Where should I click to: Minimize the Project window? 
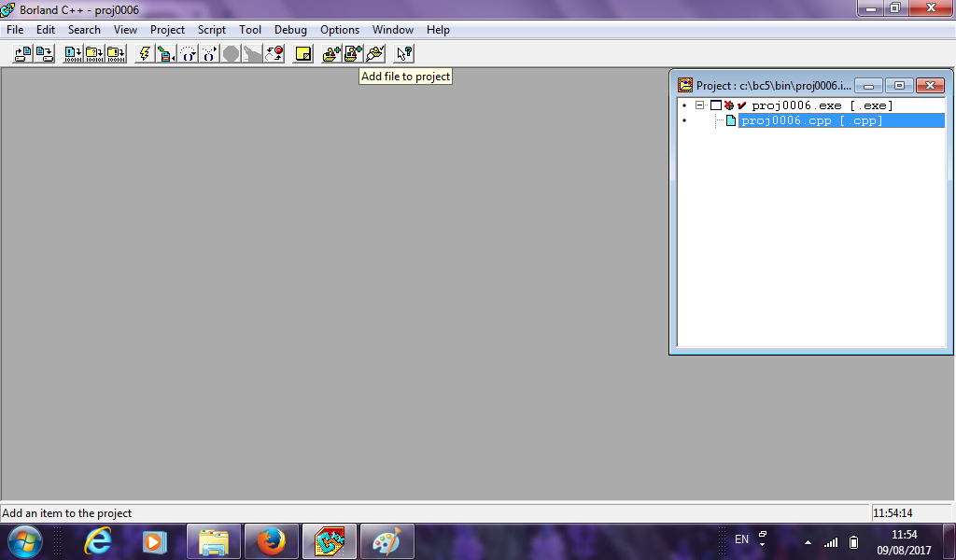[869, 85]
